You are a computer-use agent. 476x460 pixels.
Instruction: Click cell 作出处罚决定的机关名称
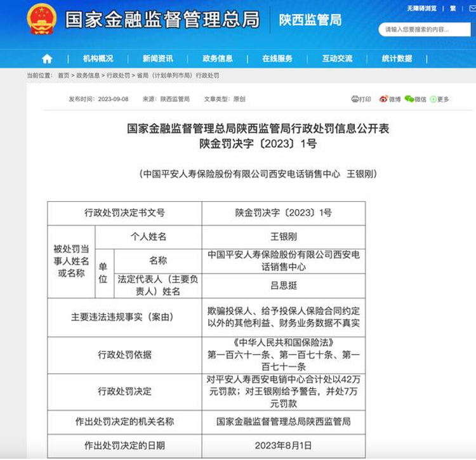[x=124, y=422]
